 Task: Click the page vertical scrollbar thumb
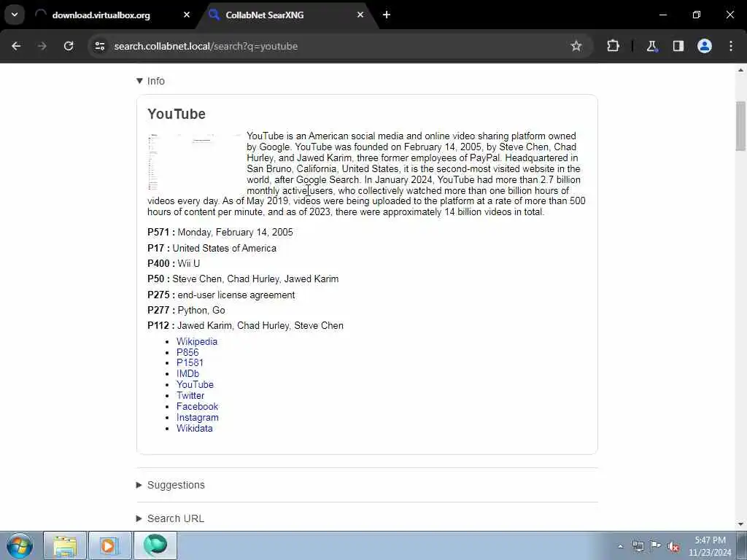tap(740, 126)
